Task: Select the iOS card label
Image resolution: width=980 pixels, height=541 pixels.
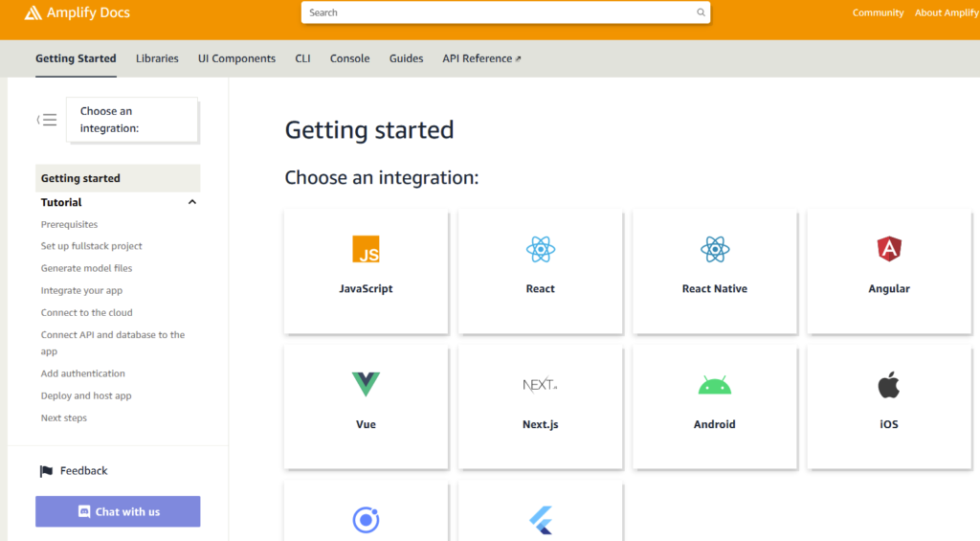Action: [889, 424]
